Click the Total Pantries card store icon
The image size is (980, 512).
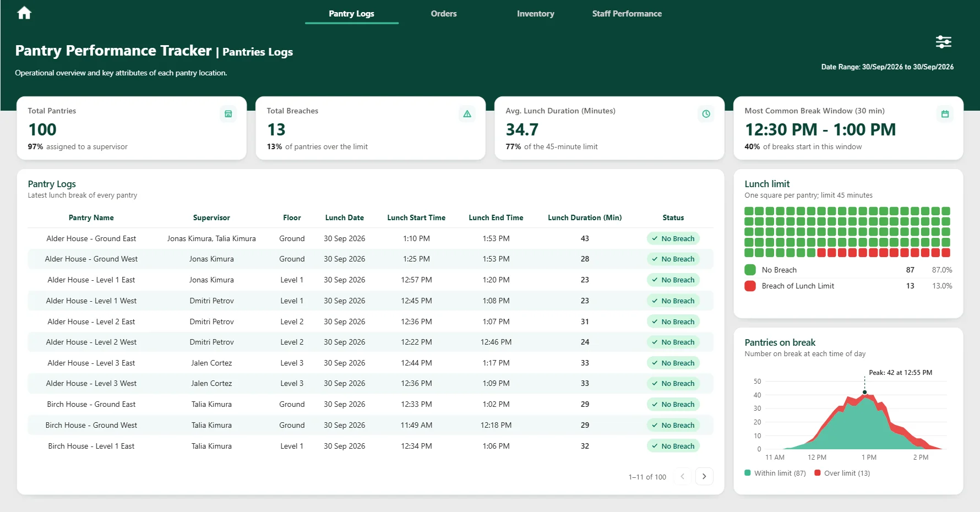tap(228, 114)
